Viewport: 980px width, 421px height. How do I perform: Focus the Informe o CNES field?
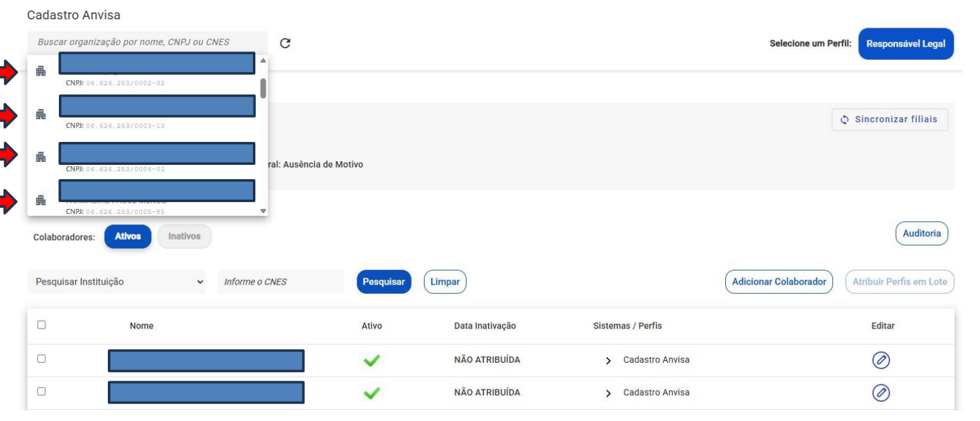click(x=281, y=281)
